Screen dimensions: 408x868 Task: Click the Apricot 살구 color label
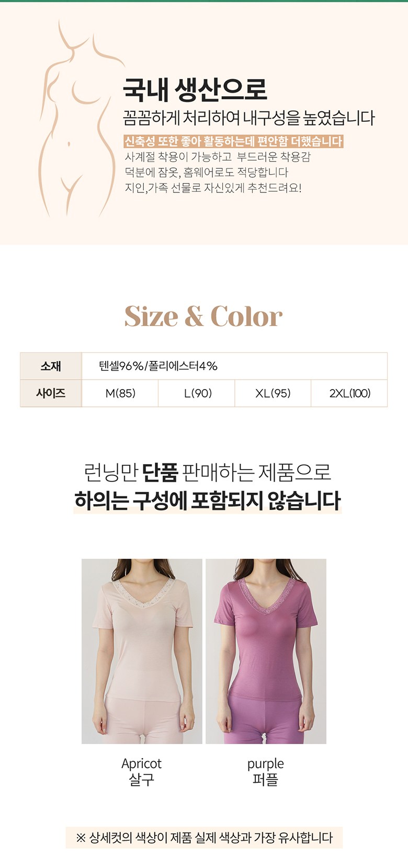tap(141, 771)
